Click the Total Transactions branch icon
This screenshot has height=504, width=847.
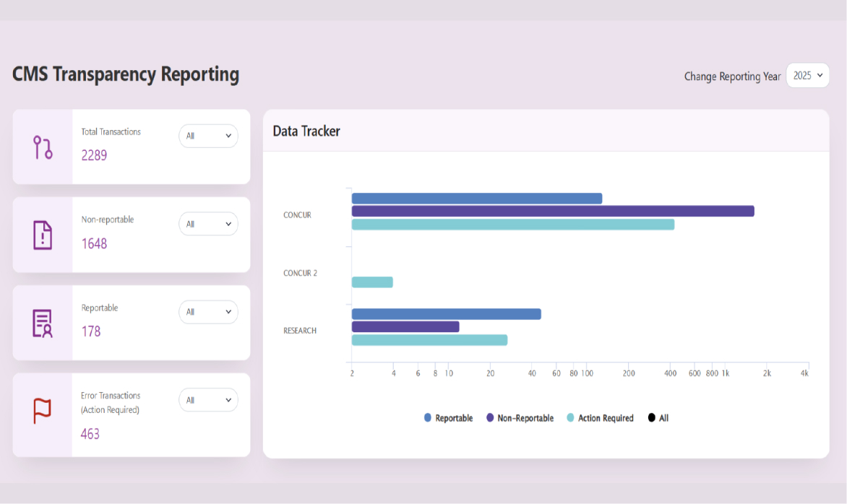click(x=43, y=147)
